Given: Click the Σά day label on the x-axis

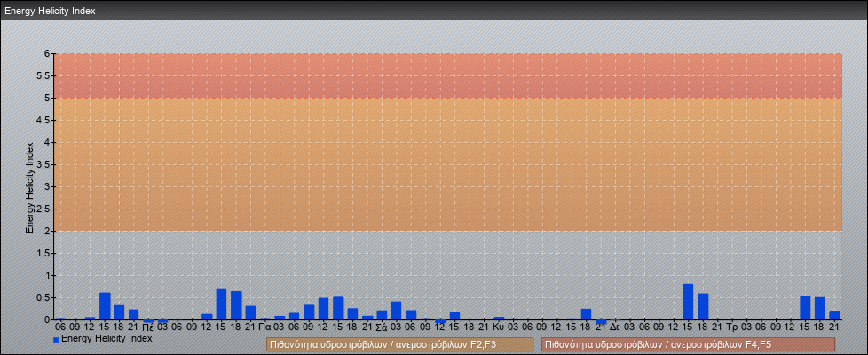Looking at the screenshot, I should point(382,327).
